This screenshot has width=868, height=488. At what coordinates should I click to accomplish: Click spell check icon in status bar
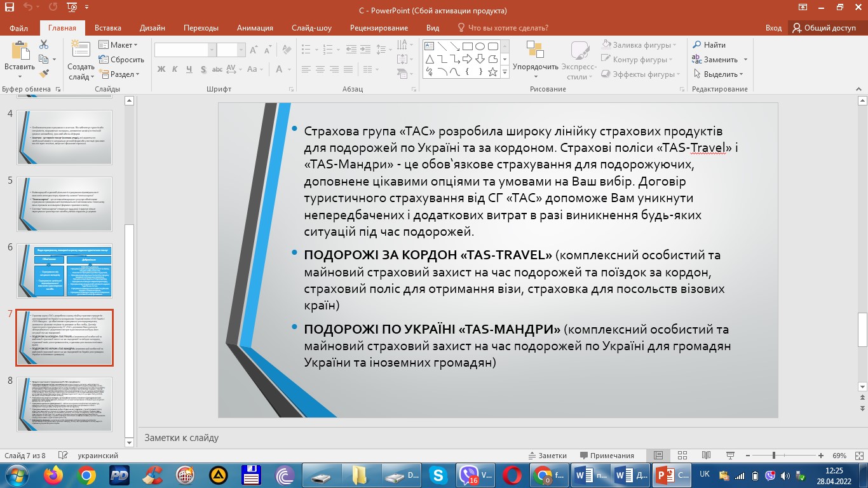coord(63,456)
